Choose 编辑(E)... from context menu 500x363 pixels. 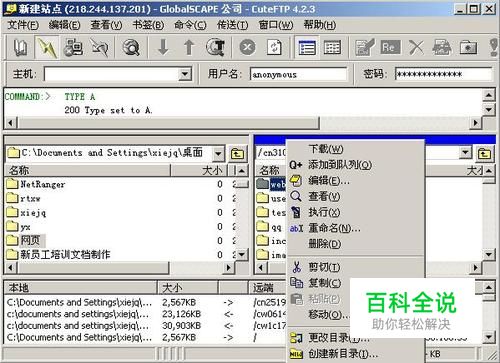coord(355,181)
